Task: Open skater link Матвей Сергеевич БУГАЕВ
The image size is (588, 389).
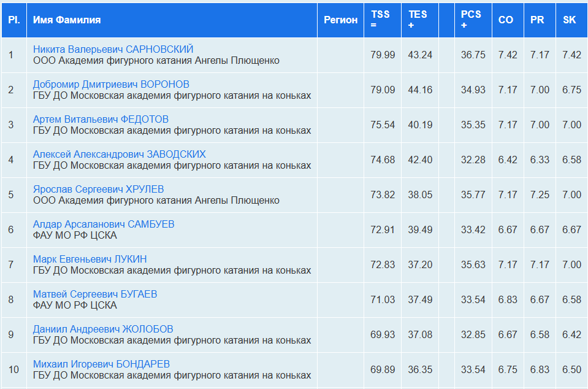Action: (95, 294)
